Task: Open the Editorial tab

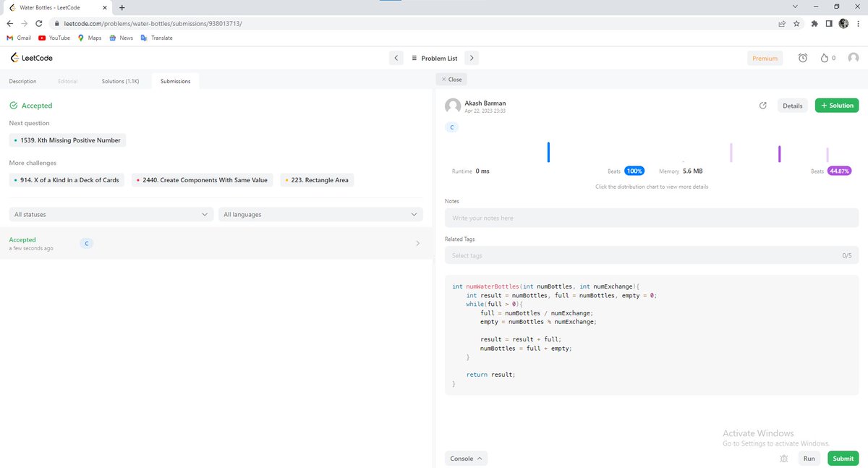Action: (x=68, y=81)
